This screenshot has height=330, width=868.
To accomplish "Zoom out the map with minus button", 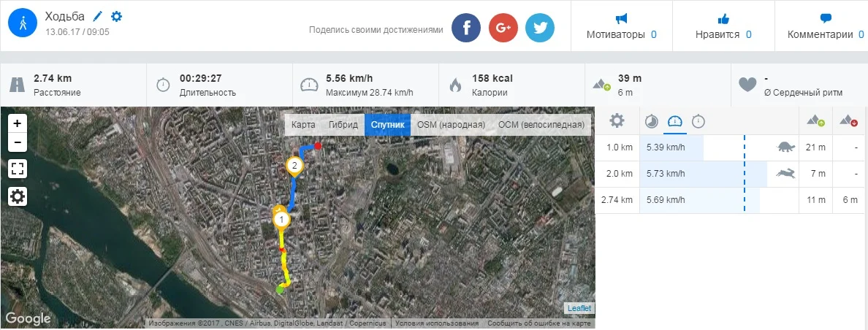I will [x=18, y=142].
